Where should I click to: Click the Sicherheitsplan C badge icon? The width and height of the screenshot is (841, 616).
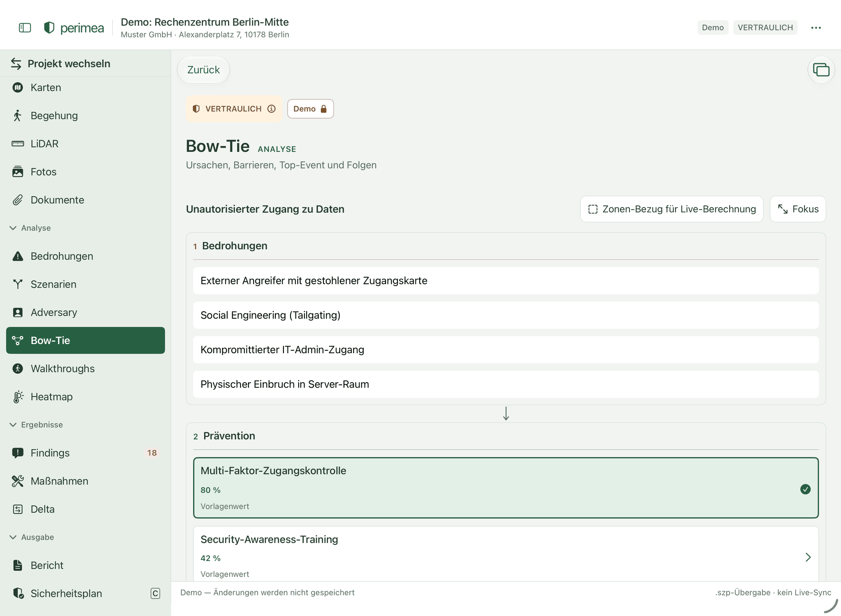click(x=155, y=593)
